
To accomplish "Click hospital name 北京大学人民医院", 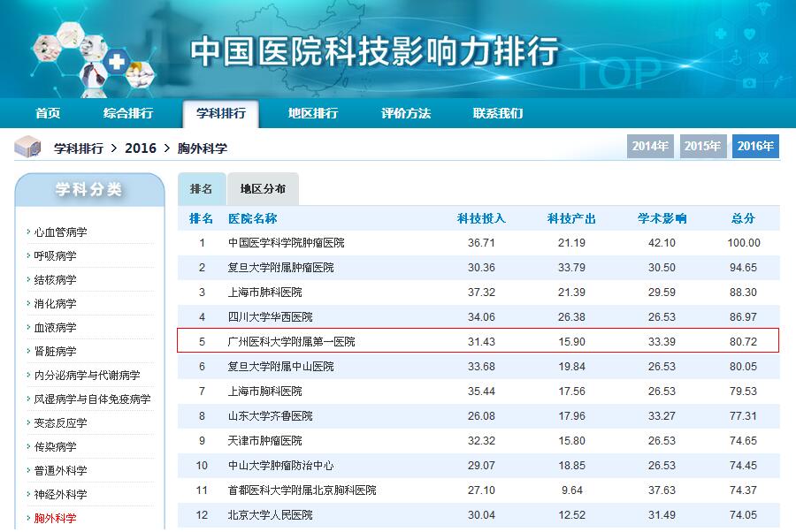I will [x=270, y=515].
